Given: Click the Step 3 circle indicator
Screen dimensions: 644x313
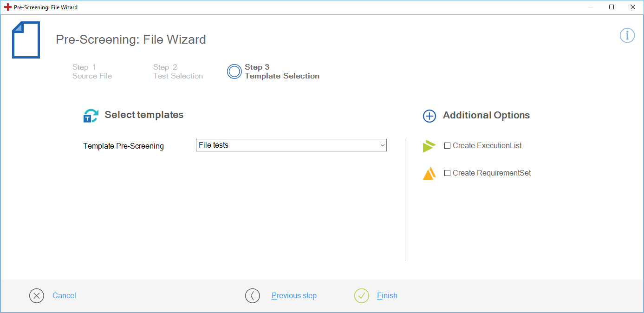Looking at the screenshot, I should (x=234, y=72).
